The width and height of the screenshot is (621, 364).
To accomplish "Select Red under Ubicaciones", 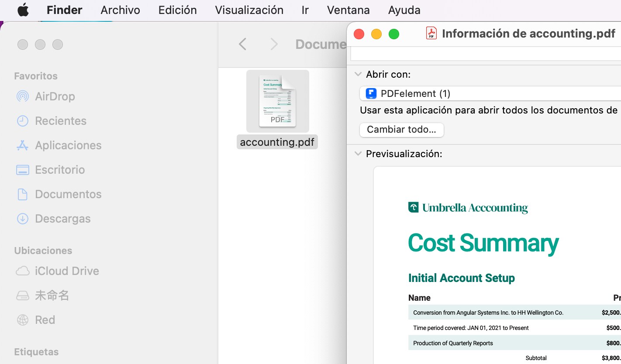I will click(x=45, y=320).
